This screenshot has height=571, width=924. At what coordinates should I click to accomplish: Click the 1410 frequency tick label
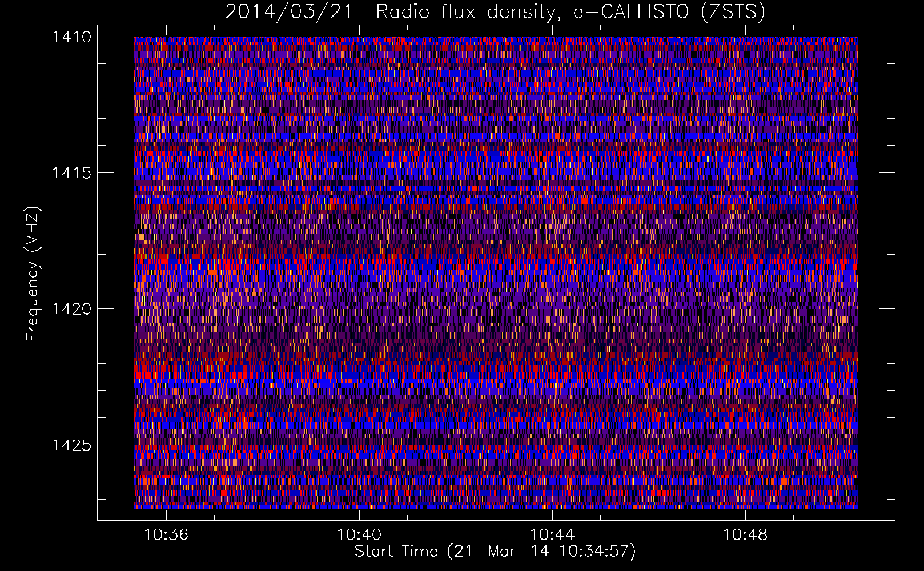pyautogui.click(x=71, y=37)
